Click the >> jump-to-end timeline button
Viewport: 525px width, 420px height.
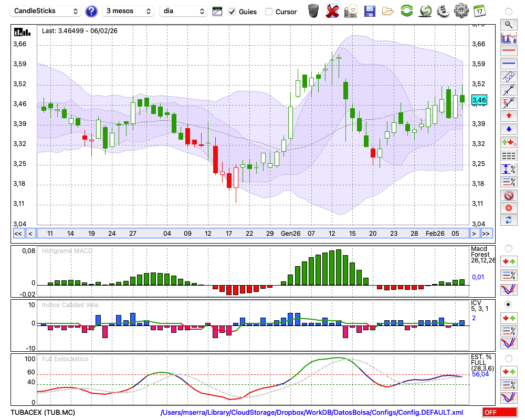pos(486,233)
